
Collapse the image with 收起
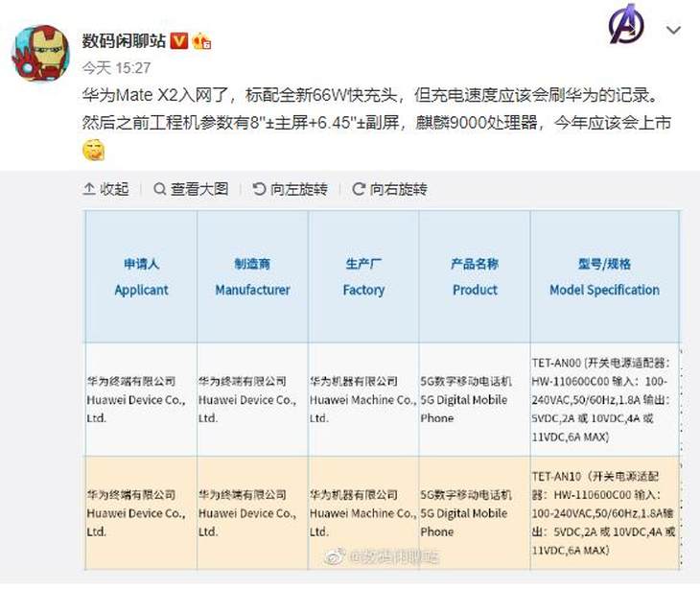[x=105, y=189]
